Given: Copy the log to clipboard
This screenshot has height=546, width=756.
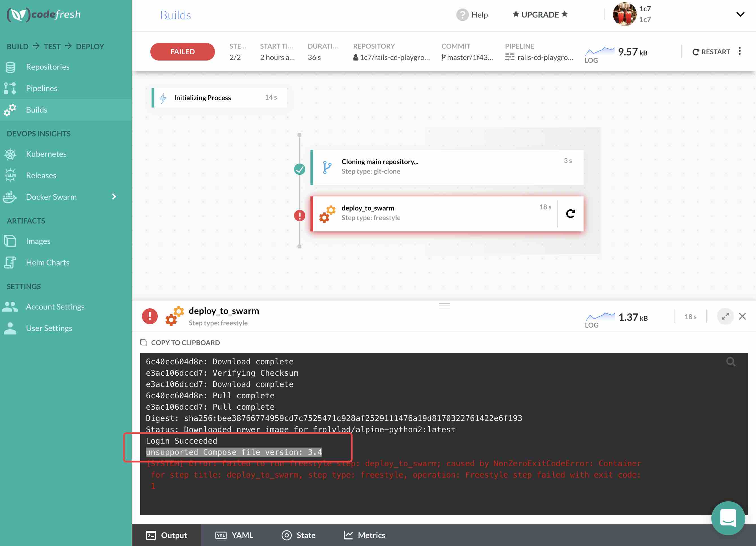Looking at the screenshot, I should [x=180, y=343].
